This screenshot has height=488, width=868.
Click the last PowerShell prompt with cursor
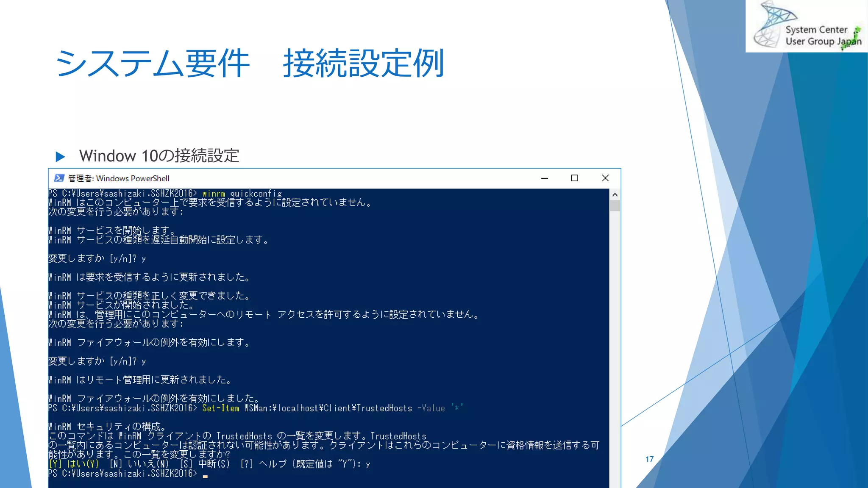pos(128,474)
